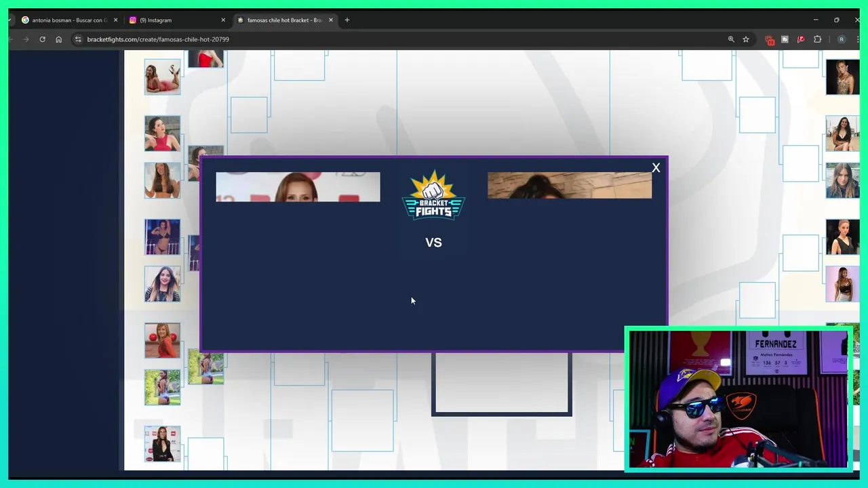Image resolution: width=868 pixels, height=488 pixels.
Task: Select thumbnail of red-haired woman in orange dress
Action: point(162,340)
